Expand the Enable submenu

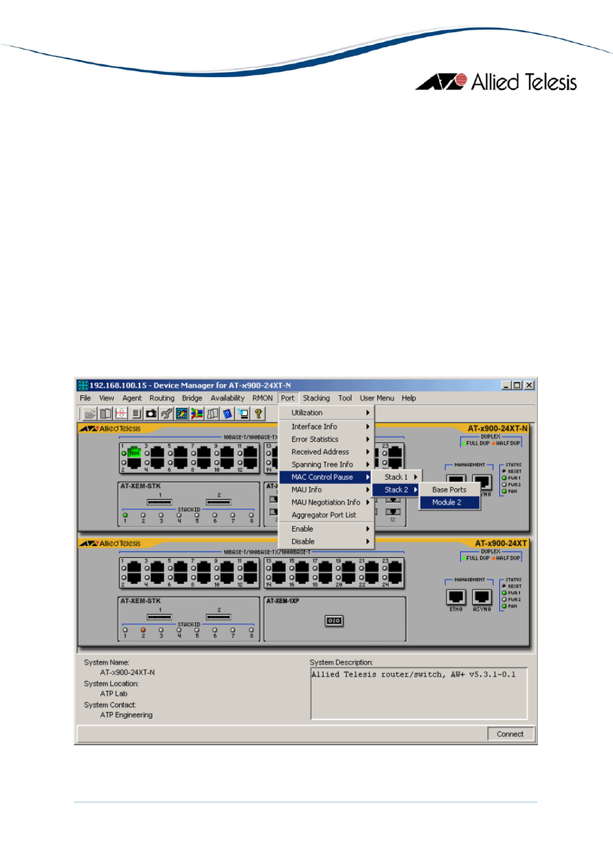tap(326, 529)
